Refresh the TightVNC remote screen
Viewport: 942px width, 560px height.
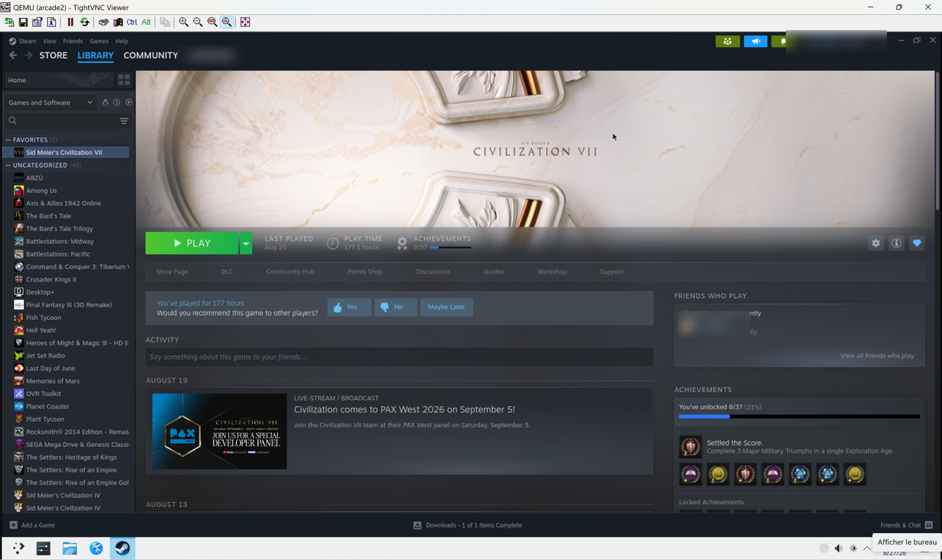tap(84, 22)
